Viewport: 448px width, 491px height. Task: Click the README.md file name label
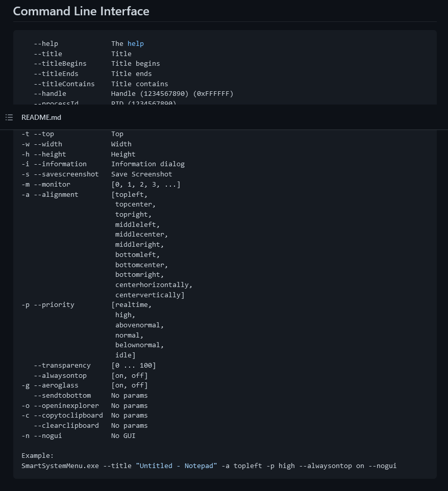click(41, 117)
